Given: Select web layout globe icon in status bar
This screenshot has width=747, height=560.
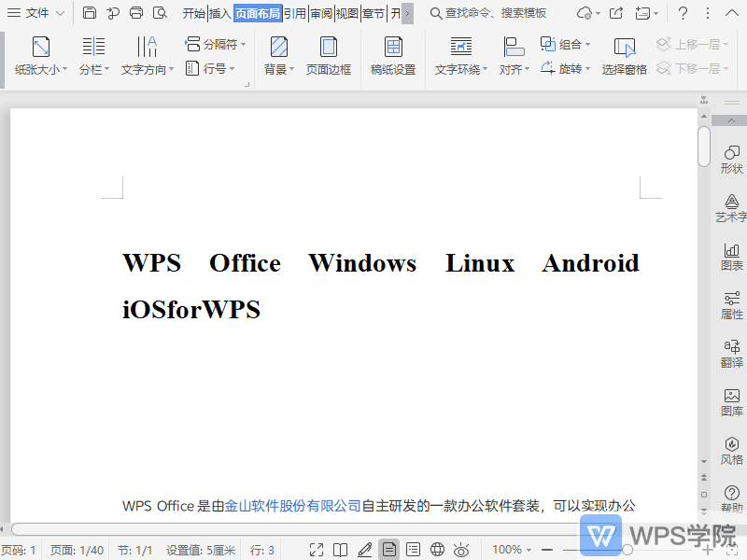Looking at the screenshot, I should point(437,550).
